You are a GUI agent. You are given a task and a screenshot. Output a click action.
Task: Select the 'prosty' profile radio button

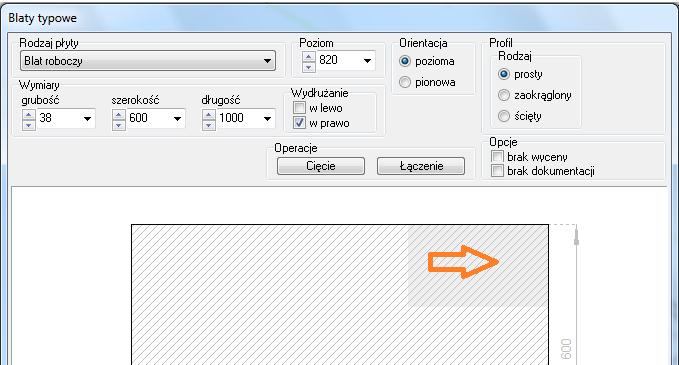(504, 74)
